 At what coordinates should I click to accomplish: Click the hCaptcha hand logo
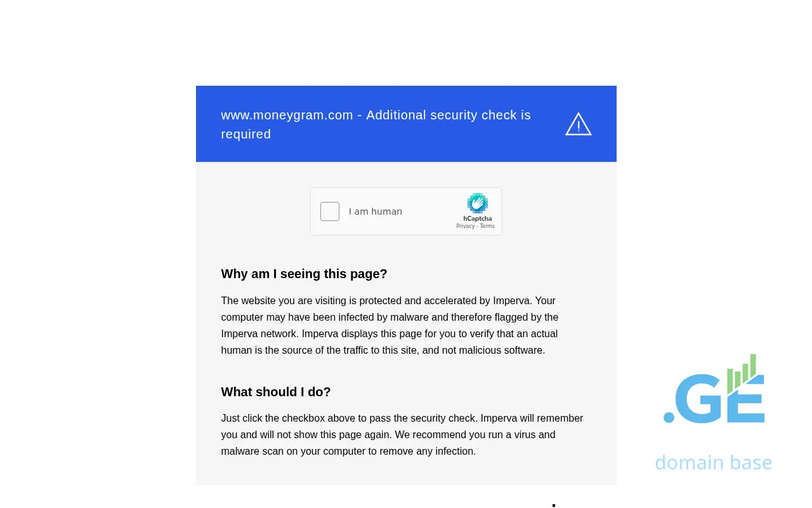(x=477, y=203)
